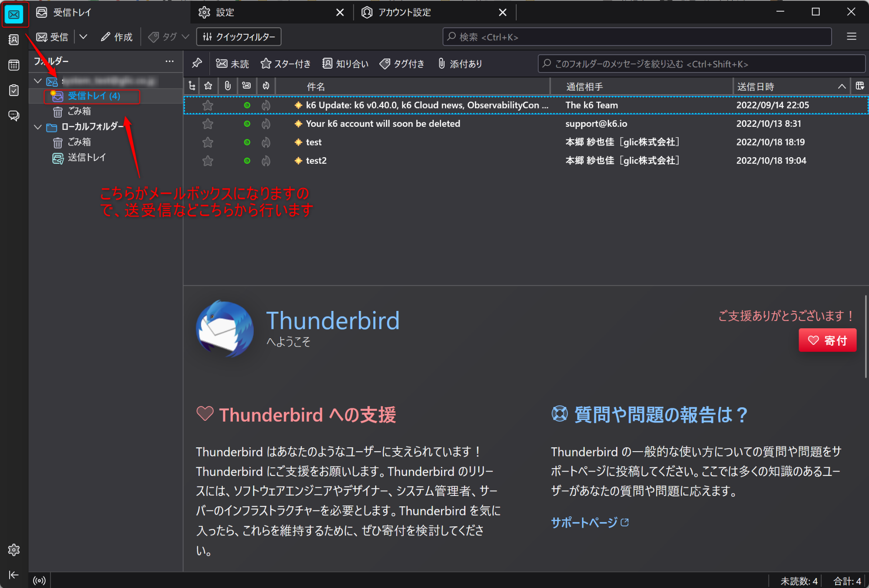Screen dimensions: 869x588
Task: Pin the quick filter bar
Action: [x=197, y=63]
